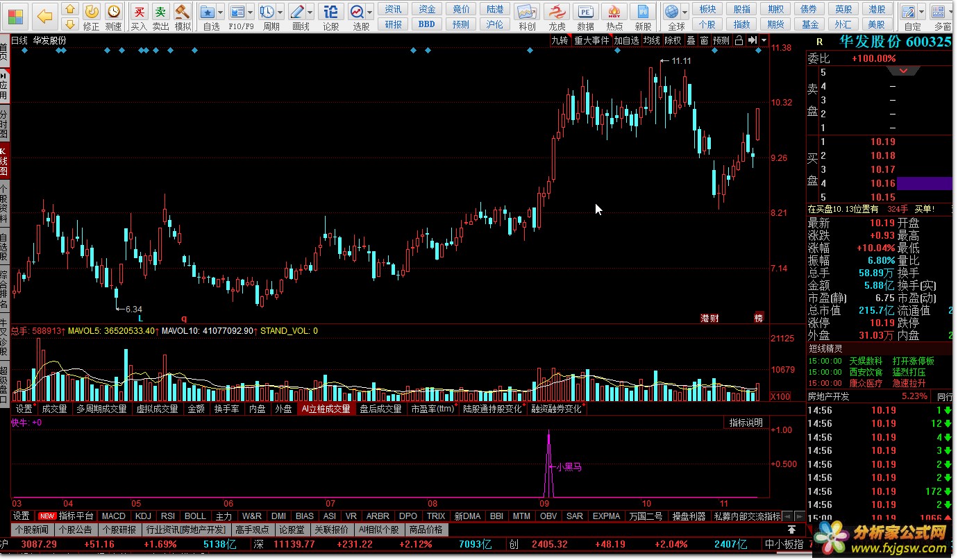Toggle 均线 moving averages
Viewport: 958px width, 560px height.
(651, 40)
